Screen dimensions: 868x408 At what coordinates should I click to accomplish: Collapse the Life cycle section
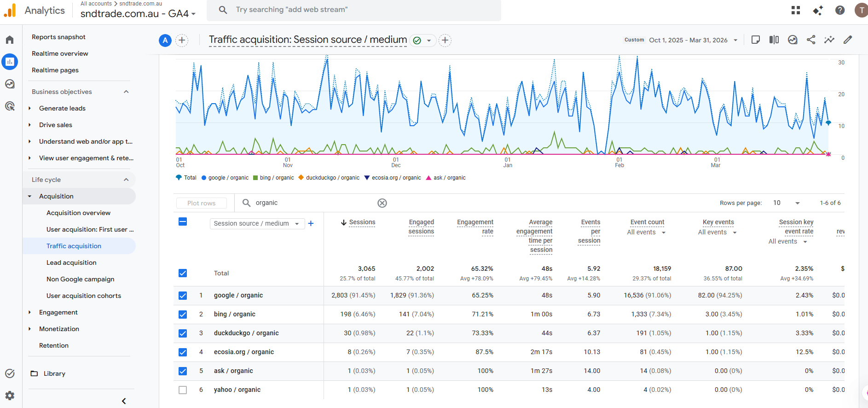click(x=126, y=180)
